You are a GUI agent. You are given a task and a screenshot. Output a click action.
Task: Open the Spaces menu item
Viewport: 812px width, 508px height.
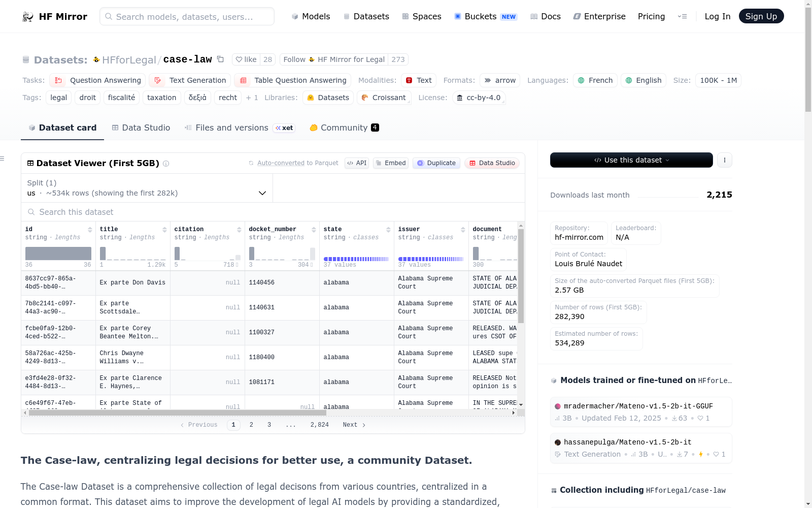(422, 16)
